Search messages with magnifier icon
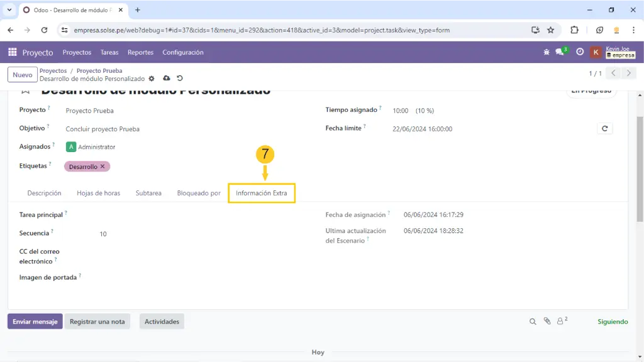Screen dimensions: 644x362 (533, 321)
